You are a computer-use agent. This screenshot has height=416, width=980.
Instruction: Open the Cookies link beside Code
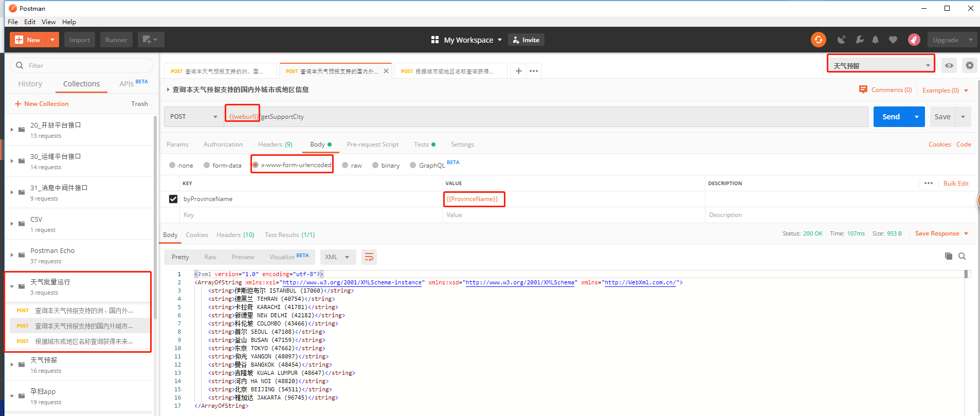[940, 144]
